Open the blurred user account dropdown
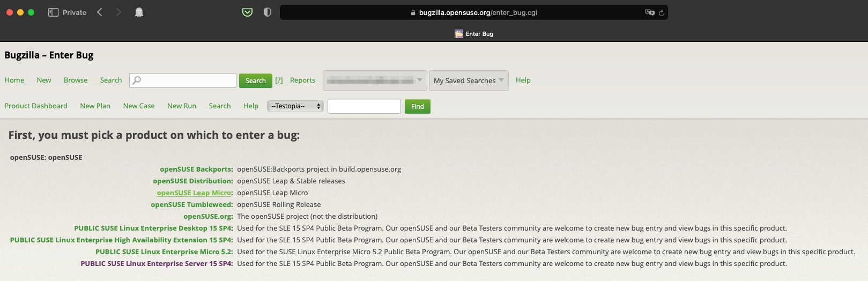868x281 pixels. pyautogui.click(x=374, y=80)
